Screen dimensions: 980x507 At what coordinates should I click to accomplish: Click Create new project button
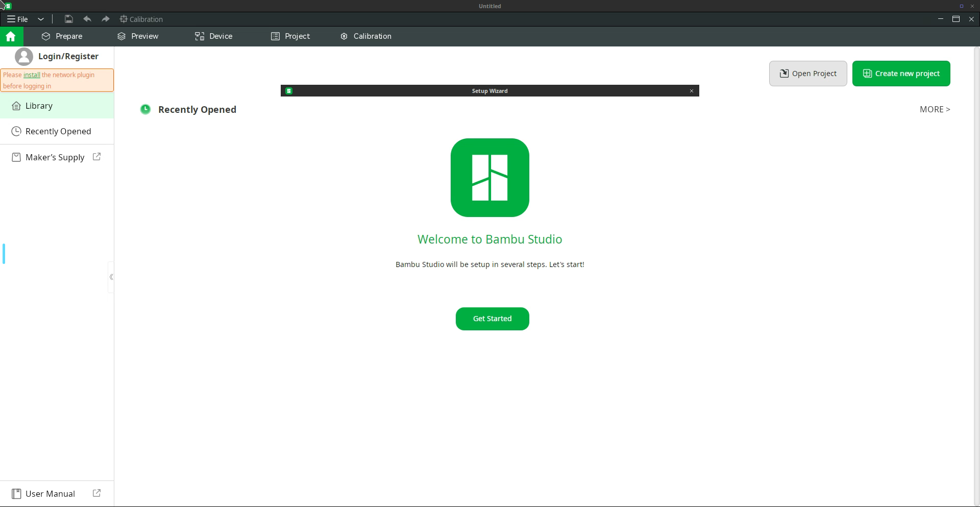click(901, 74)
